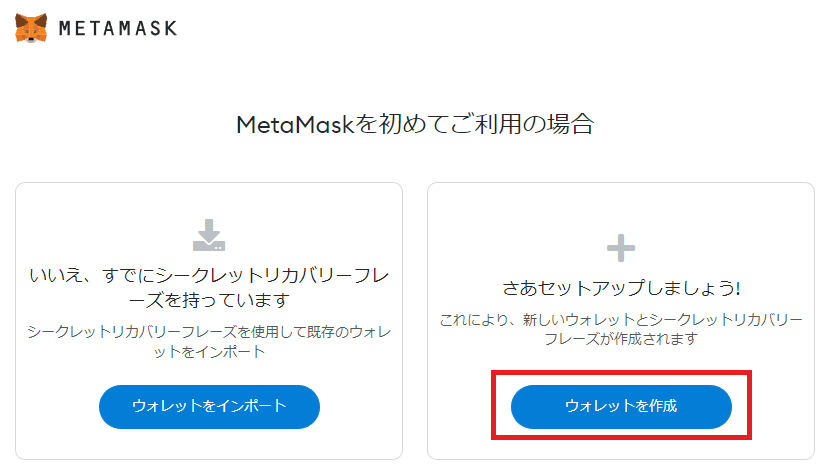Click the フレーズが作成されます description line

tap(621, 339)
